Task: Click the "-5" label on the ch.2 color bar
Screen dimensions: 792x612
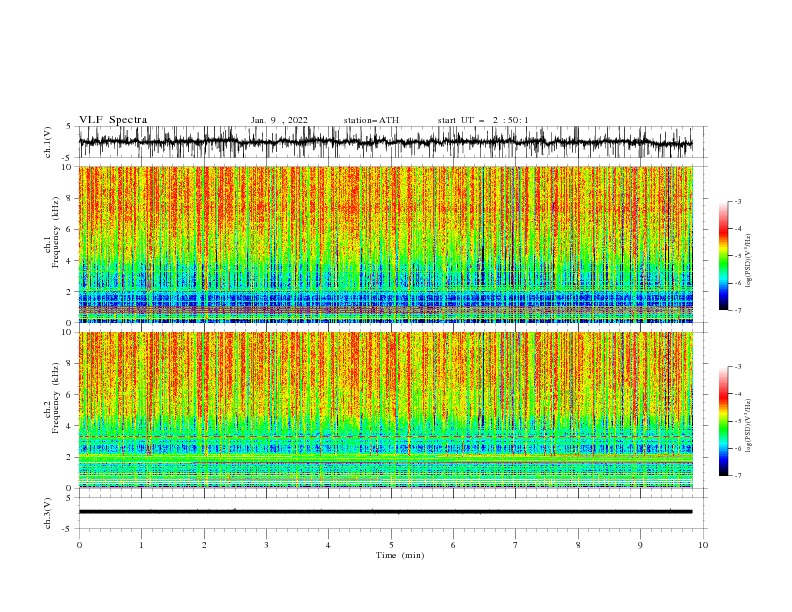Action: coord(737,421)
